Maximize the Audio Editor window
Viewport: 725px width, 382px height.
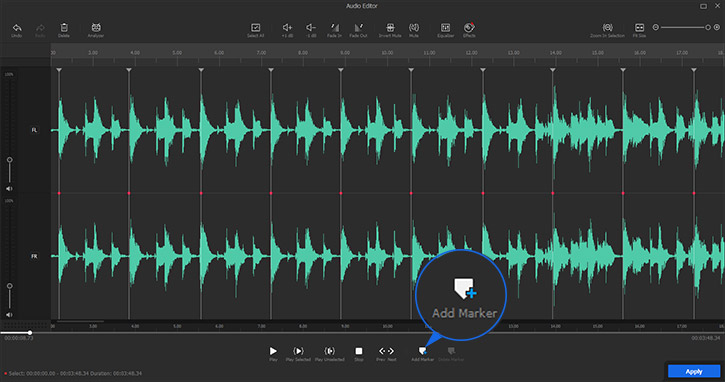click(703, 6)
